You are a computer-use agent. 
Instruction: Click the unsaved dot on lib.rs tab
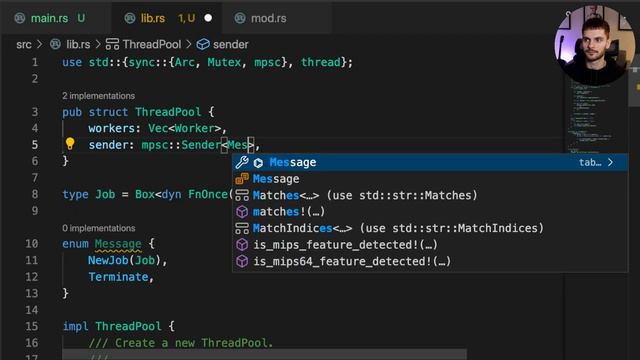click(x=208, y=18)
